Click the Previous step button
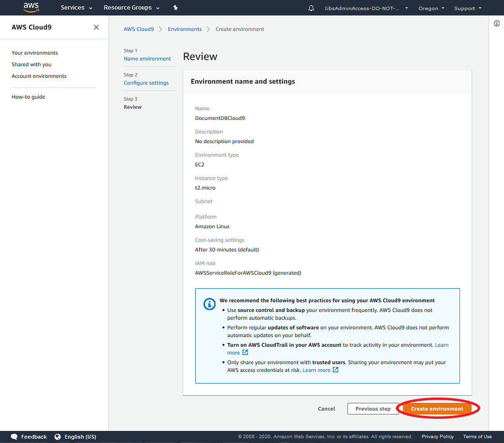 pos(373,408)
